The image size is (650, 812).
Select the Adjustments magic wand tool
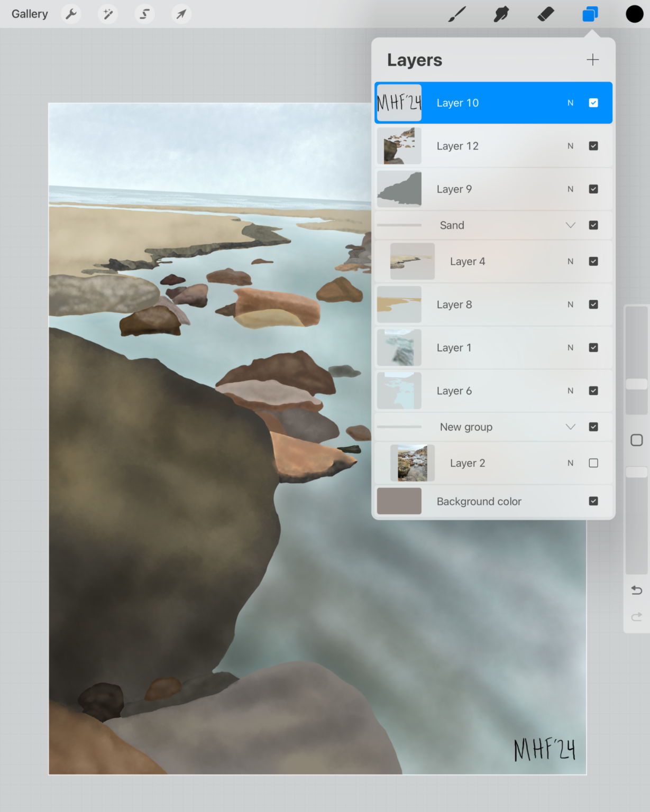[108, 14]
